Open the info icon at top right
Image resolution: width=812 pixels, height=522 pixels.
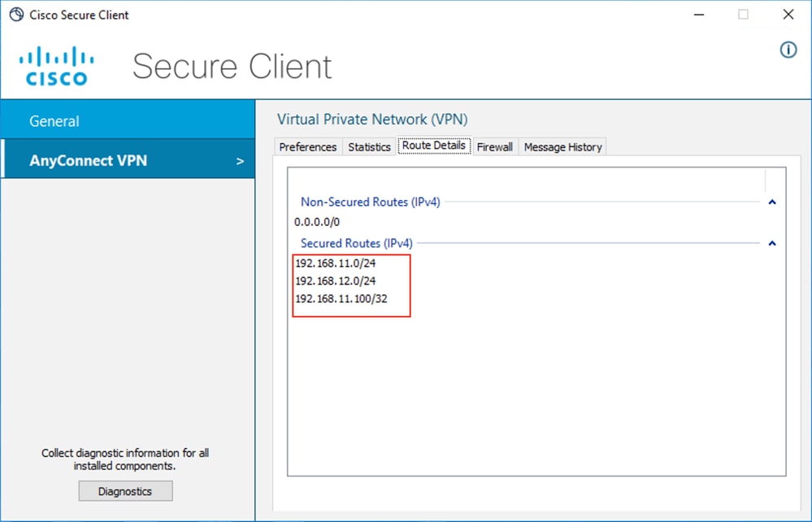[x=788, y=50]
